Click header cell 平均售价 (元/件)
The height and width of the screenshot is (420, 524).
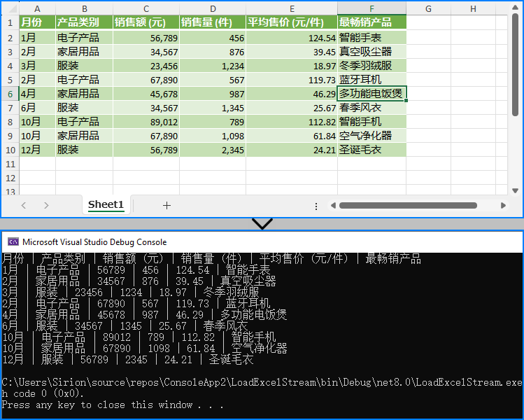pos(292,22)
